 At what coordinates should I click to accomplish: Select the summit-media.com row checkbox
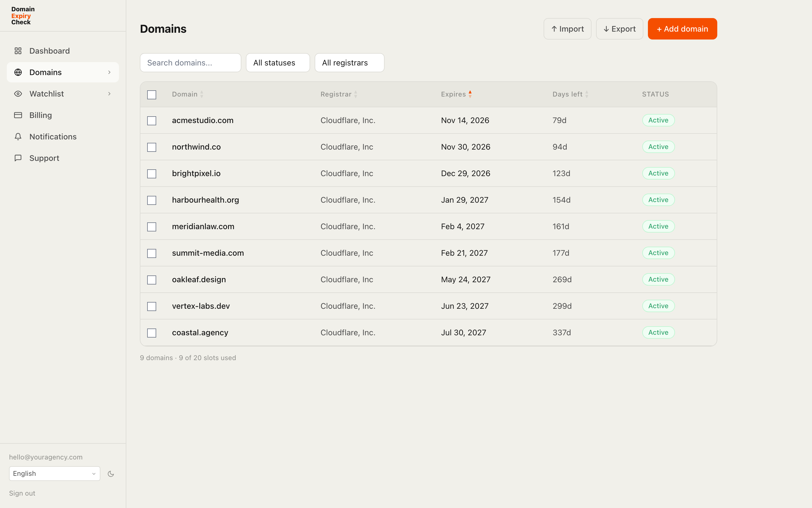pos(152,253)
